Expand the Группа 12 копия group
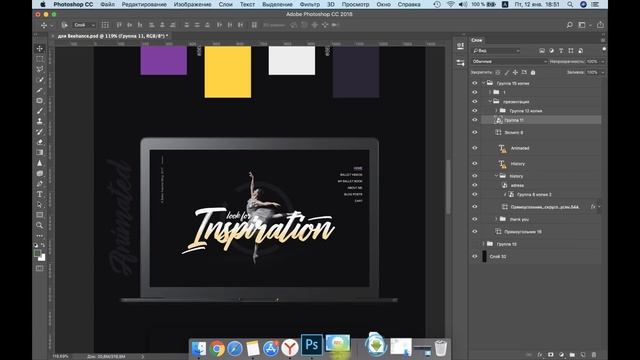The height and width of the screenshot is (360, 640). click(x=497, y=111)
